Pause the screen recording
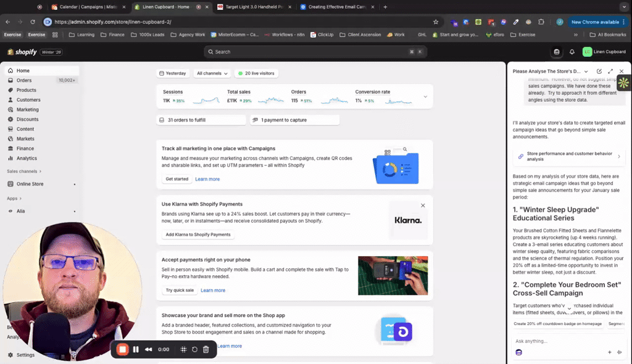 tap(136, 349)
